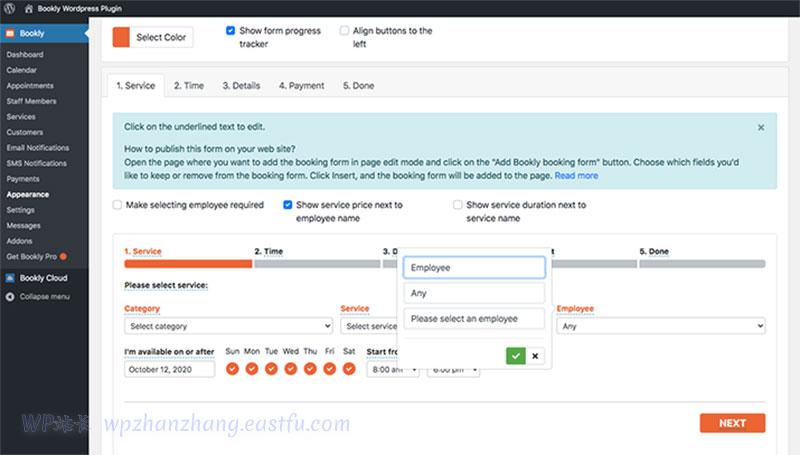This screenshot has height=455, width=800.
Task: Open Dashboard in the sidebar
Action: (x=25, y=55)
